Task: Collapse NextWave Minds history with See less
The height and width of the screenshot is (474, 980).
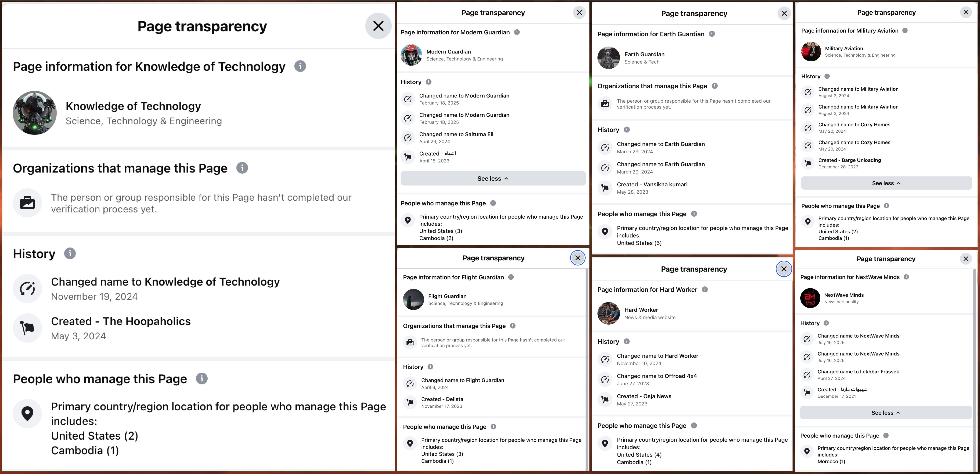Action: pyautogui.click(x=885, y=413)
